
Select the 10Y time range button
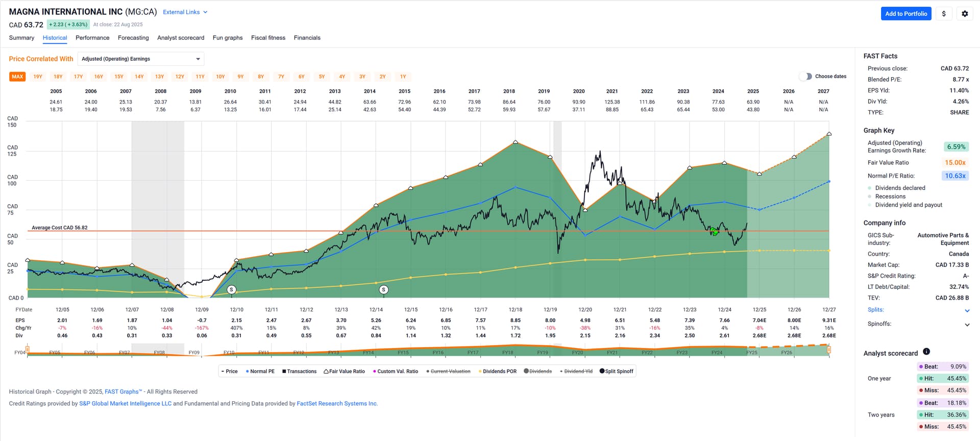(220, 77)
